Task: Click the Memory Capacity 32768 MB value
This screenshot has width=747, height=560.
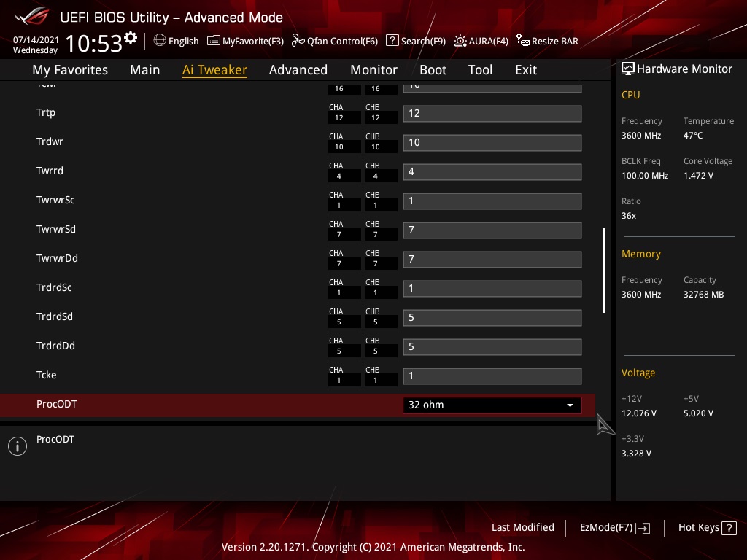Action: (x=703, y=295)
